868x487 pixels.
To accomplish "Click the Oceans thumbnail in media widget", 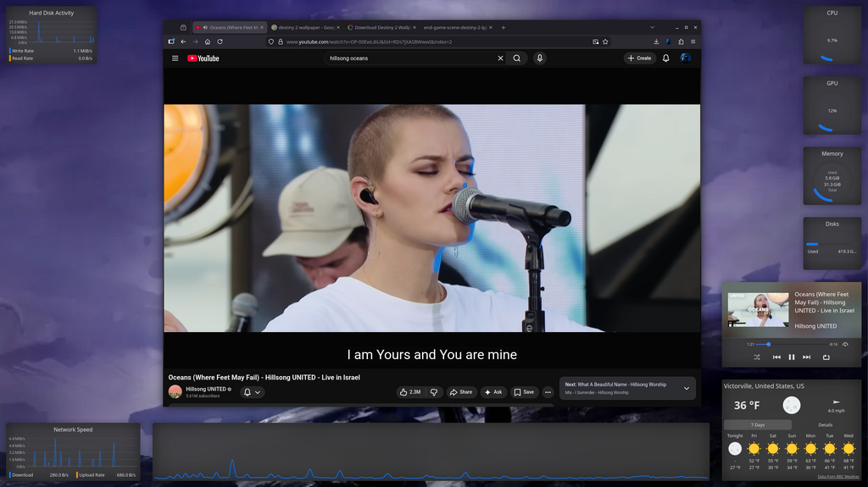I will pyautogui.click(x=758, y=310).
